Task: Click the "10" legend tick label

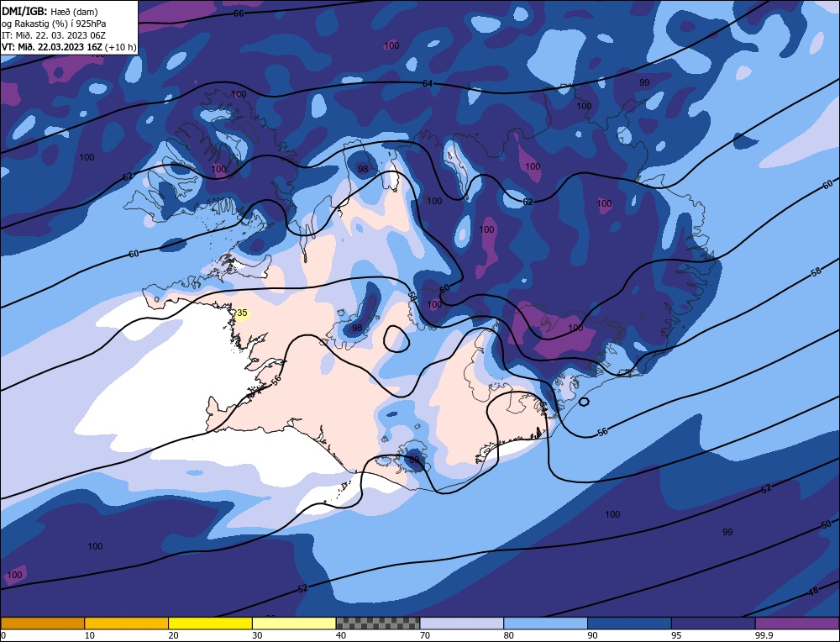Action: [90, 635]
